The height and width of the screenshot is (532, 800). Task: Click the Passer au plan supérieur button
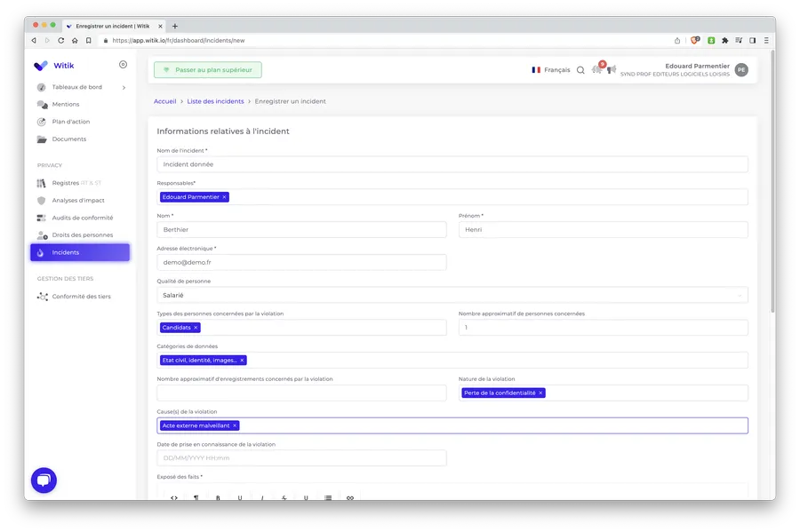pyautogui.click(x=208, y=70)
